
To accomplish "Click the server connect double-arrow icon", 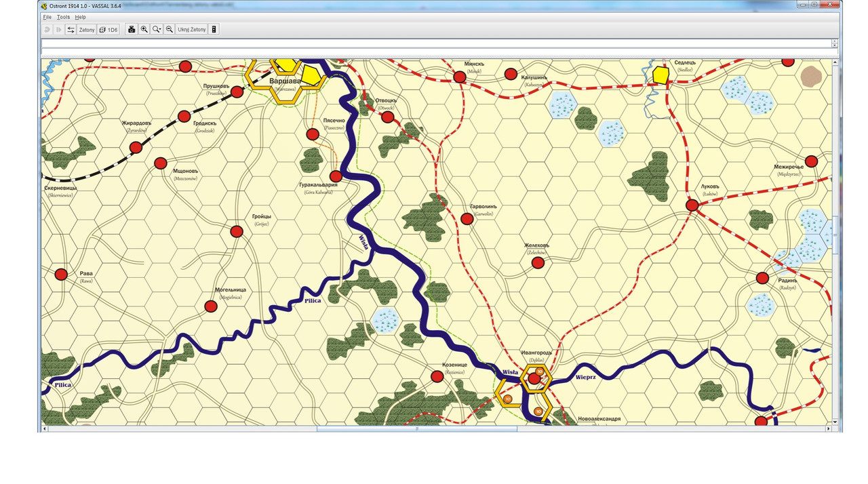I will [x=71, y=30].
